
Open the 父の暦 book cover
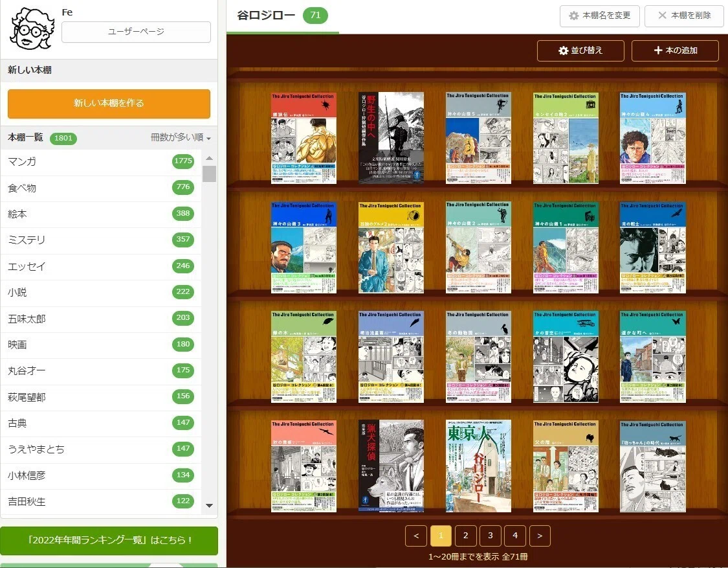coord(566,466)
